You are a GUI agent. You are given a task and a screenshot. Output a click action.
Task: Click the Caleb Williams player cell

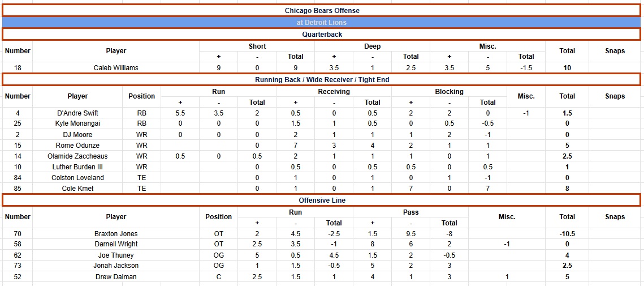click(x=116, y=68)
